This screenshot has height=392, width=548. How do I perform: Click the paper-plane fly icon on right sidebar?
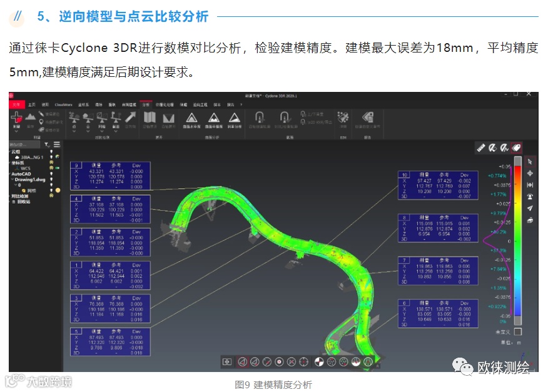point(530,208)
